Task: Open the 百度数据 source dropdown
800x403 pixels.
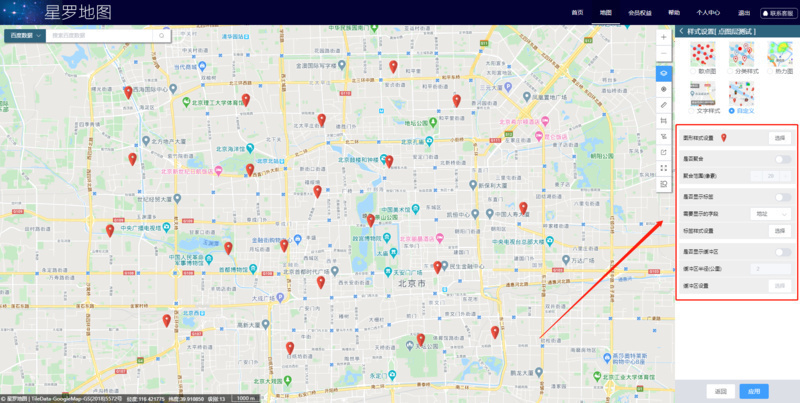Action: point(25,36)
